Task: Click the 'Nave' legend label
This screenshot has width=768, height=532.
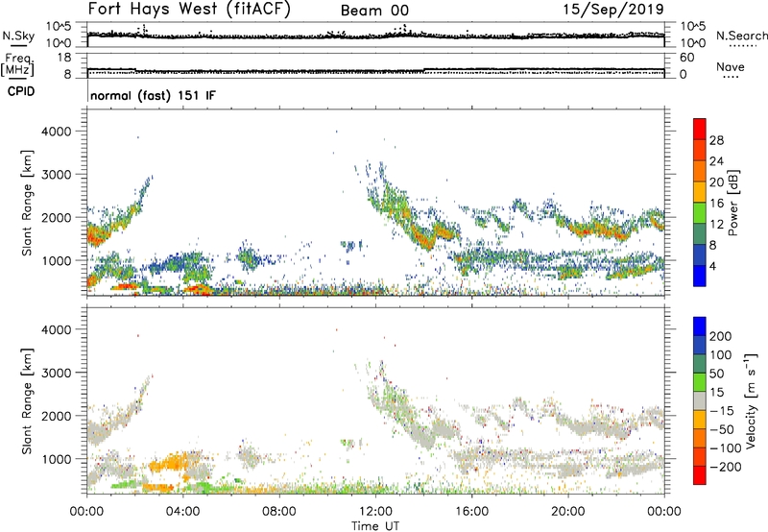Action: point(731,66)
